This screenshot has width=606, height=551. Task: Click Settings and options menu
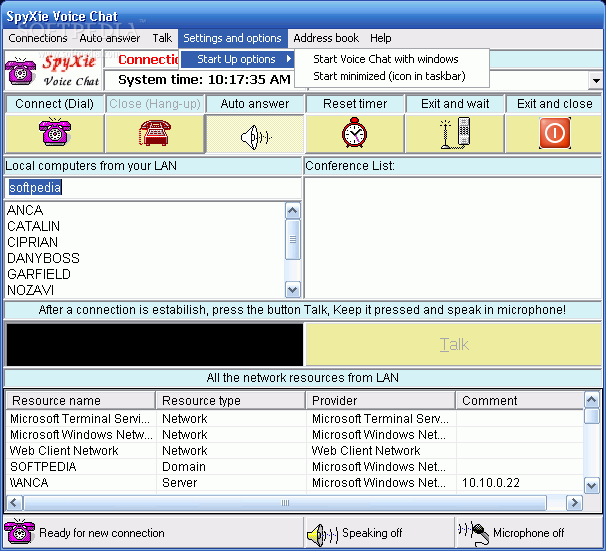pyautogui.click(x=232, y=38)
